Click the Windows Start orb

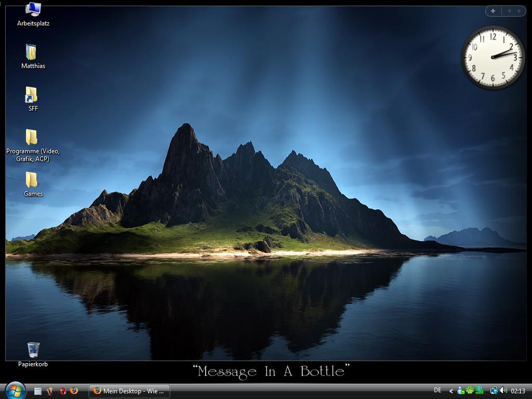pyautogui.click(x=15, y=390)
